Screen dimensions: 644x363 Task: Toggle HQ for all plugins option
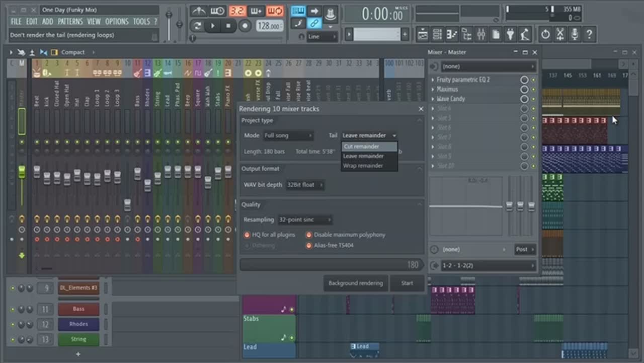tap(247, 235)
